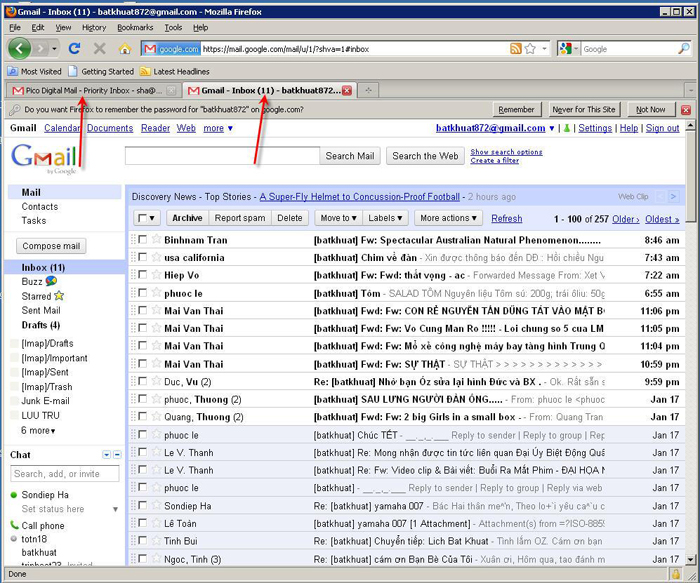Star the Binhnam Tran email
This screenshot has width=700, height=583.
[156, 239]
